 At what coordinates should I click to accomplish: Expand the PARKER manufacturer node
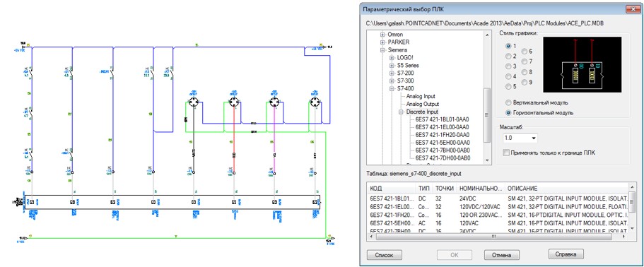pyautogui.click(x=382, y=42)
